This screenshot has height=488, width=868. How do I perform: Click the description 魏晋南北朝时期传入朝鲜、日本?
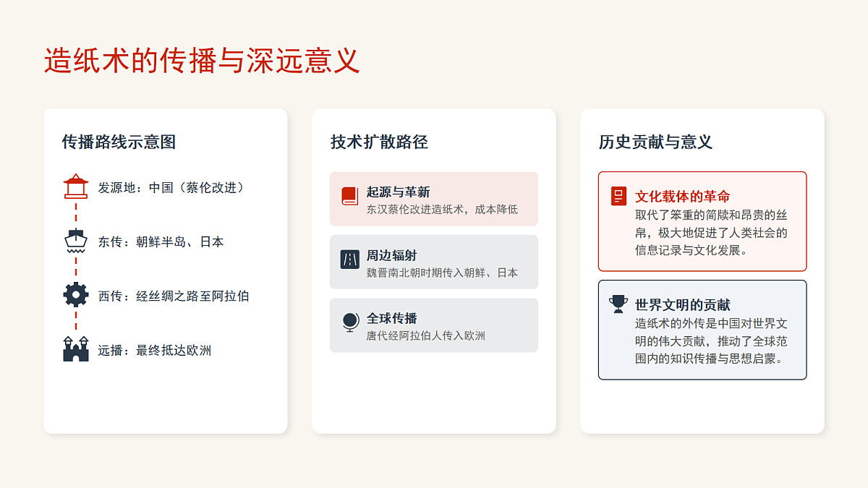442,273
